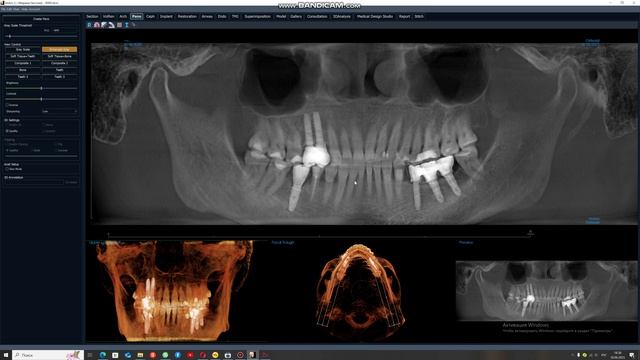Click the third toolbar icon under the Arch tab
This screenshot has height=360, width=640.
click(104, 25)
